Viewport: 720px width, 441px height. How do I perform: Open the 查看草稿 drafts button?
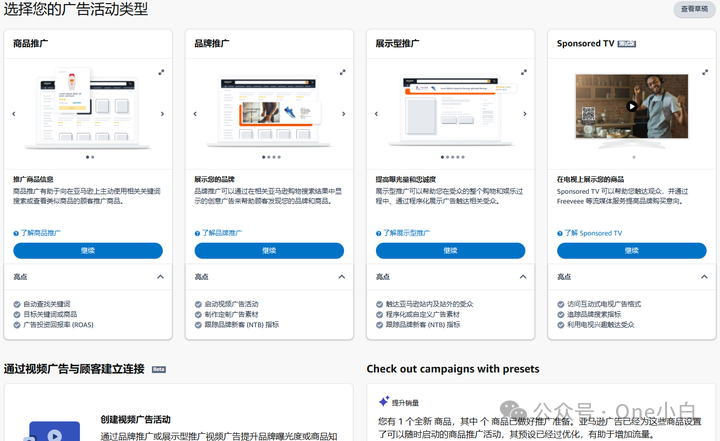[694, 9]
